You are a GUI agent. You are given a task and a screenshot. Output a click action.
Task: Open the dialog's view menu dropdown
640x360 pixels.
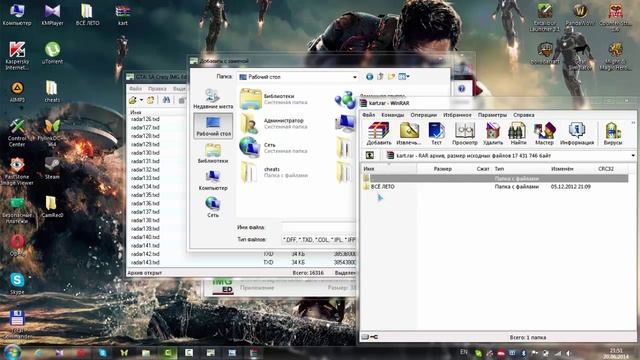coord(403,77)
